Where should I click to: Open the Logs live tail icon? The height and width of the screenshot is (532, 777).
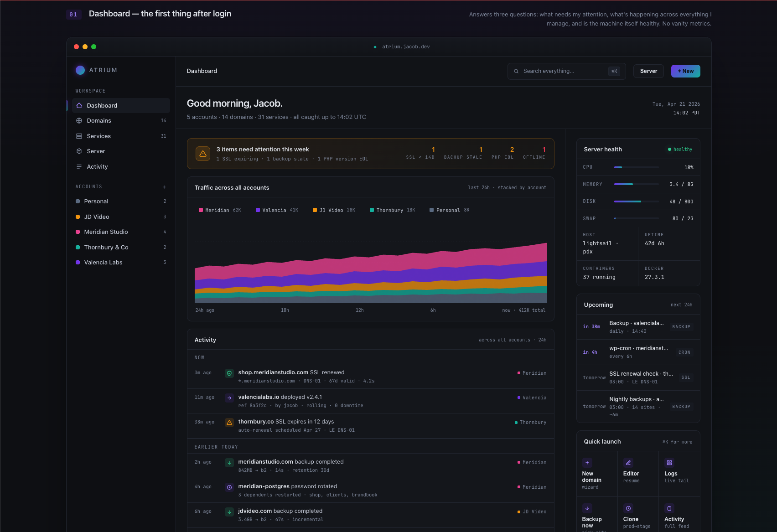[669, 463]
